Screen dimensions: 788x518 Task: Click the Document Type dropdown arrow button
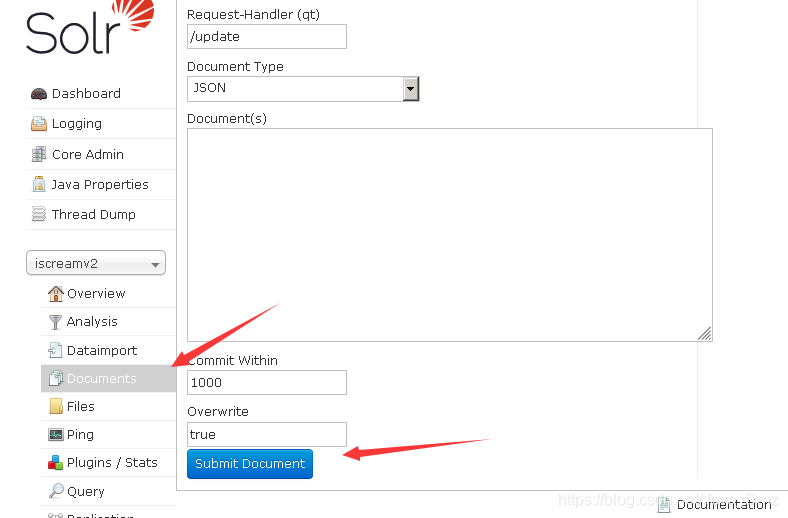coord(411,89)
